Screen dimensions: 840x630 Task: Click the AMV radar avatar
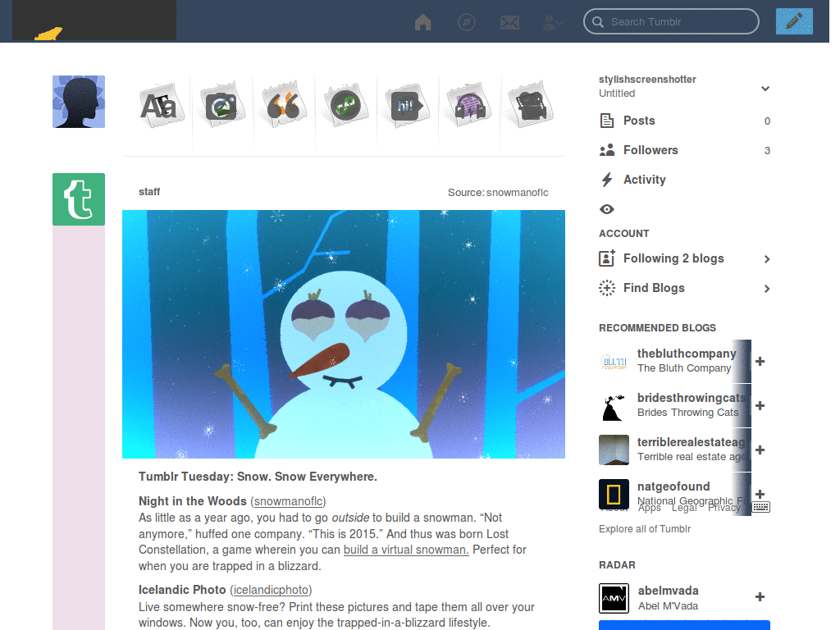coord(614,598)
